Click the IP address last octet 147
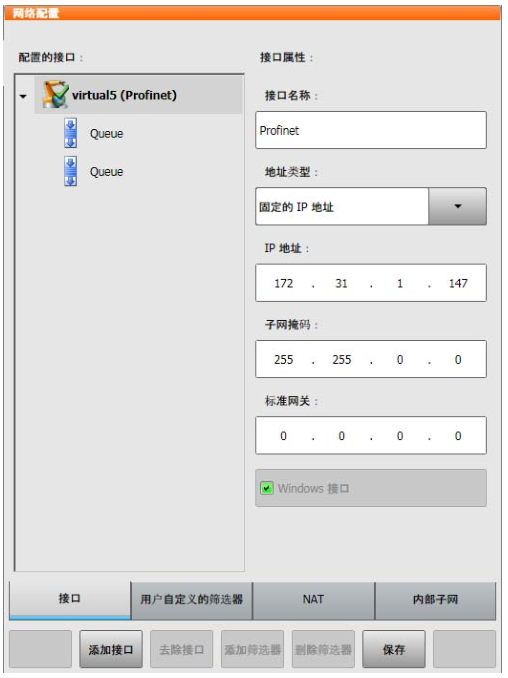 coord(458,283)
